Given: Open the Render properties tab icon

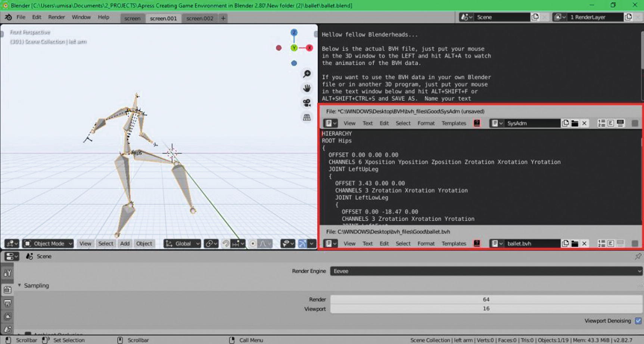Looking at the screenshot, I should [7, 289].
